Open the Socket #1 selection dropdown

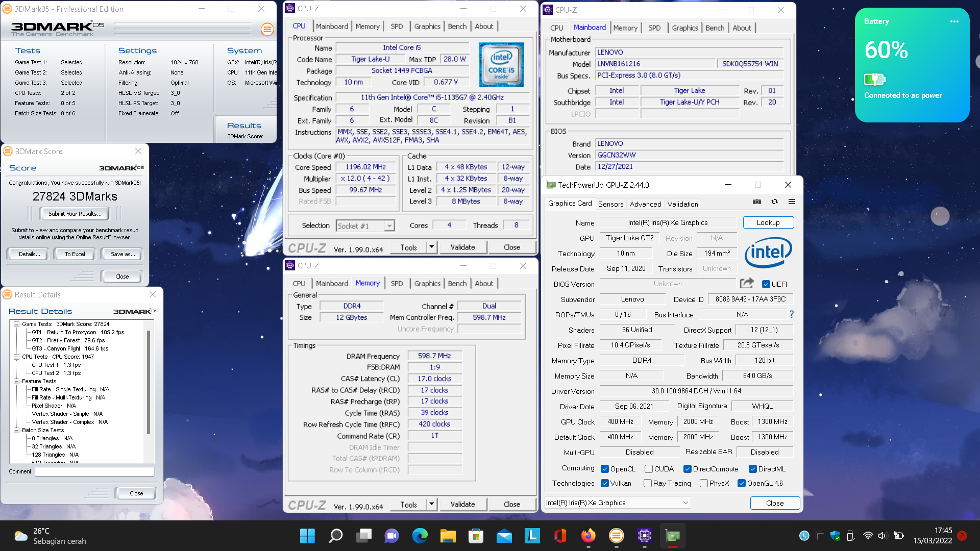[x=365, y=226]
